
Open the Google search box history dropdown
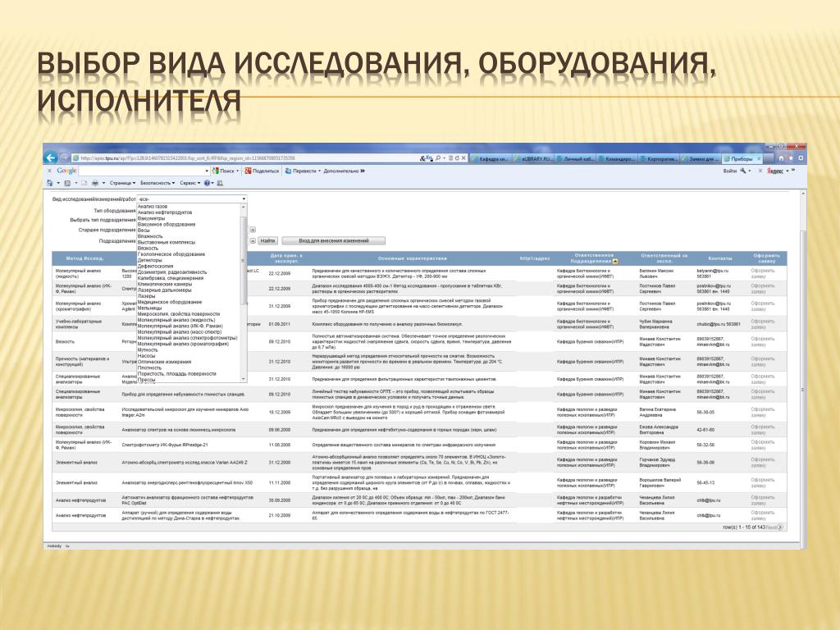pos(207,171)
